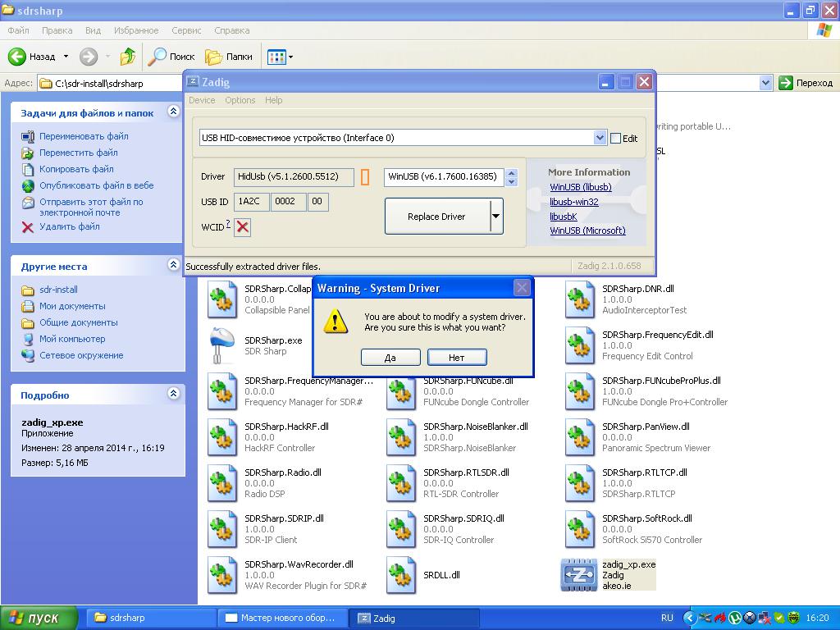Select SDRSharp.RTLTCP.dll file icon

click(x=580, y=483)
